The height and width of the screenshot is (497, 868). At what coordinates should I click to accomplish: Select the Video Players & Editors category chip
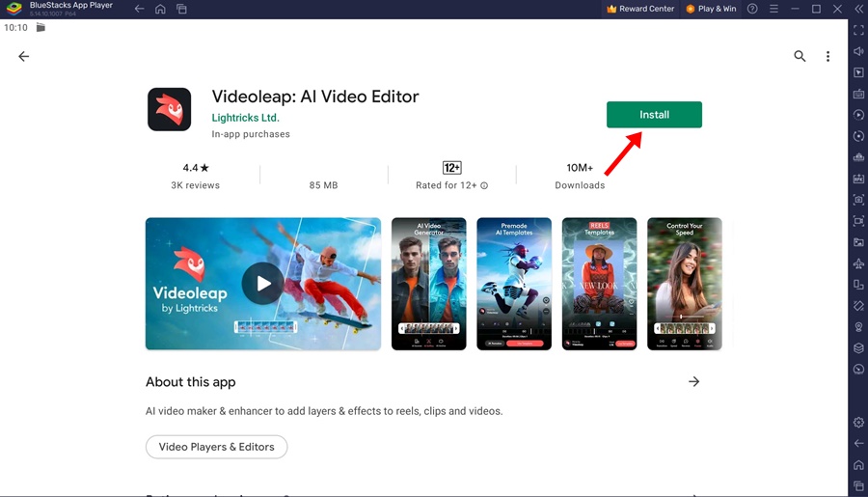click(x=216, y=447)
